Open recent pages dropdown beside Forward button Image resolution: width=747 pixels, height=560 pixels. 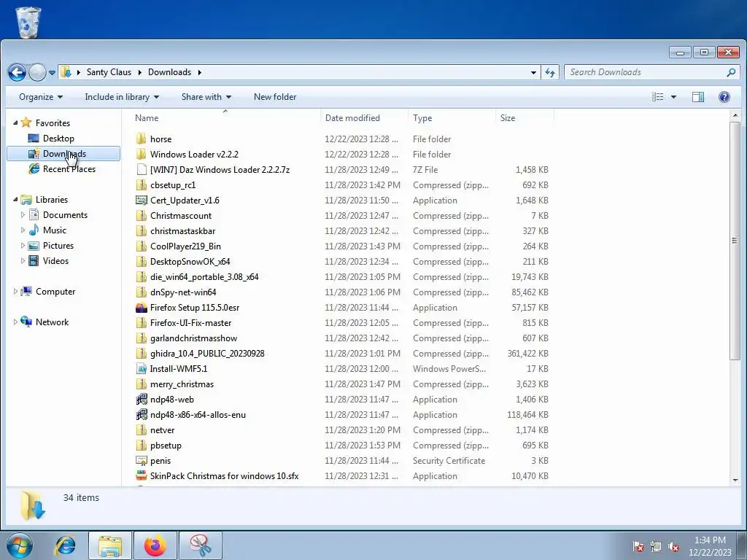[52, 73]
